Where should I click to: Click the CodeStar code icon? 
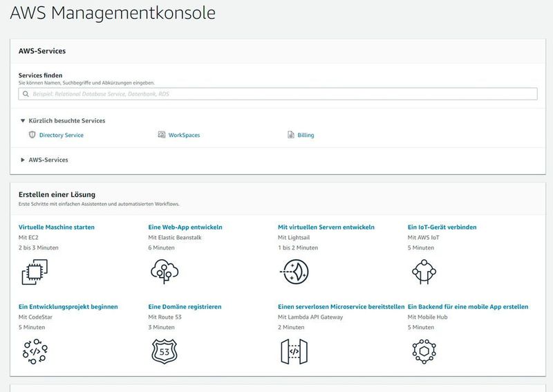pos(35,351)
